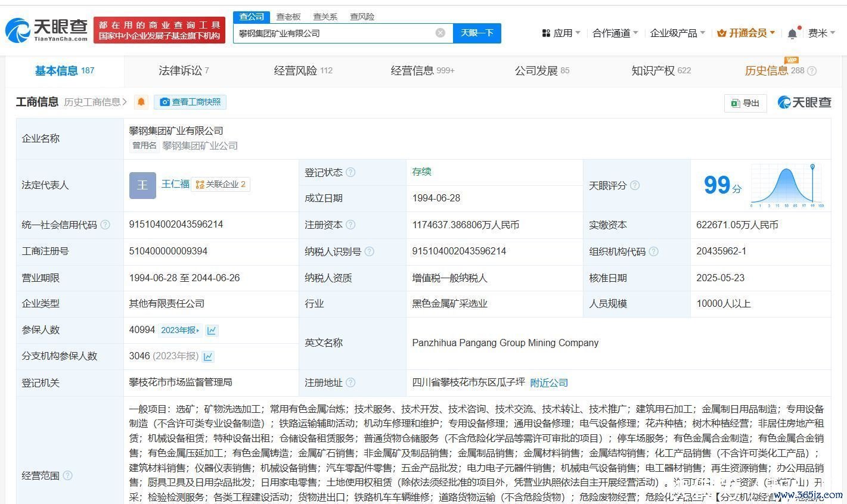Open help icon next to 纳税人识别号
The width and height of the screenshot is (847, 504).
click(x=369, y=251)
